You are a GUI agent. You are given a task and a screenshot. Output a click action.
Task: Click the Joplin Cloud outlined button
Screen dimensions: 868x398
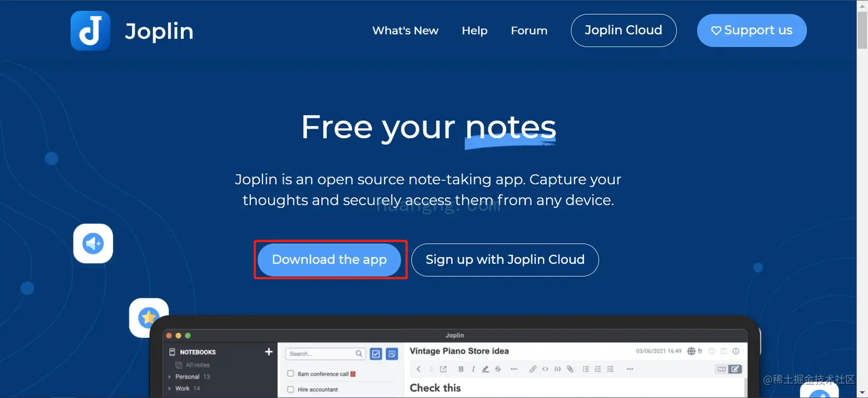point(623,30)
